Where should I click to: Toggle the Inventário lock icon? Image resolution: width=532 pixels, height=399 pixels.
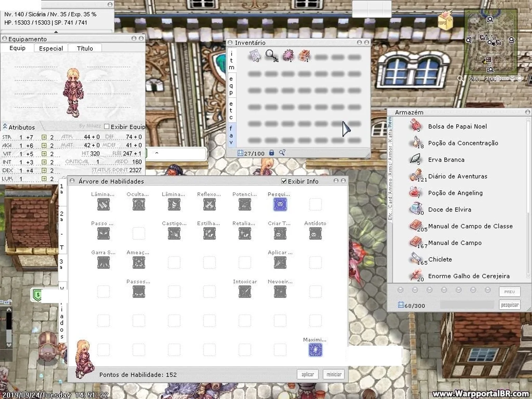271,153
